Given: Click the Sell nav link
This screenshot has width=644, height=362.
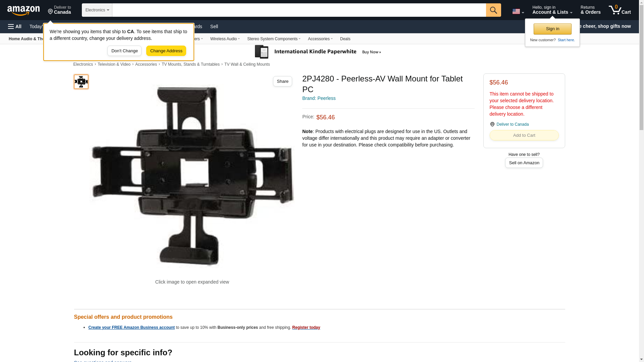Looking at the screenshot, I should [214, 26].
